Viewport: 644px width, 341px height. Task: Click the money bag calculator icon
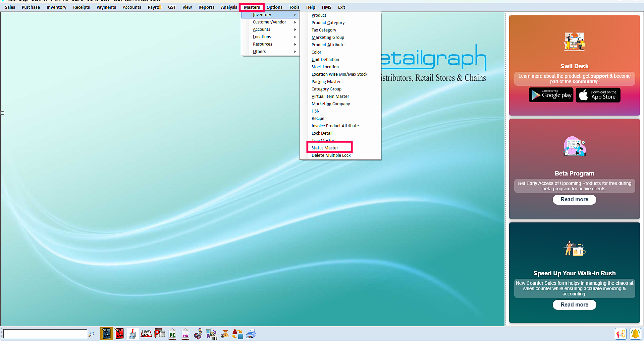pos(225,334)
